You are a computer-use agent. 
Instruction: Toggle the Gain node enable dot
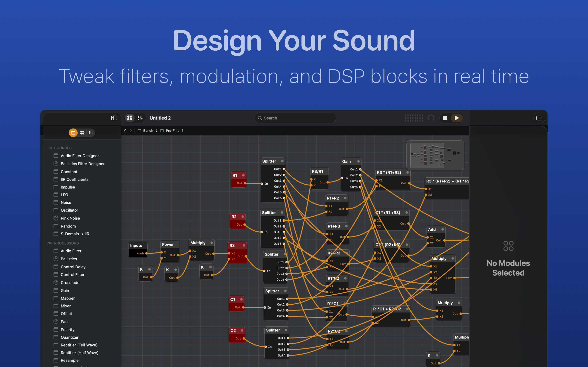[x=358, y=161]
